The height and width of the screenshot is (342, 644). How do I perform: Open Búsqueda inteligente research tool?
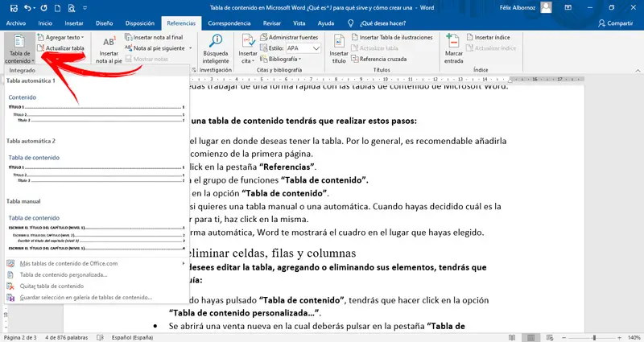216,49
